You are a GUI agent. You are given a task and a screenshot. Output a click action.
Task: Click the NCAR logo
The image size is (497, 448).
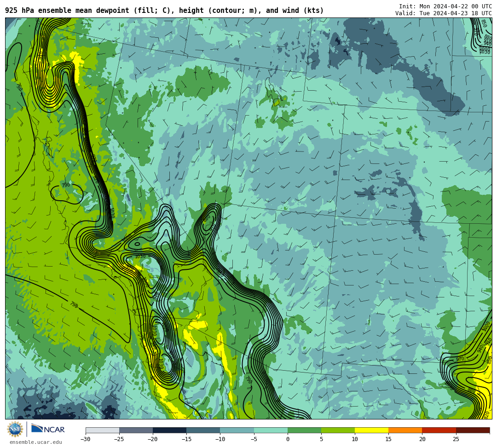pos(48,429)
